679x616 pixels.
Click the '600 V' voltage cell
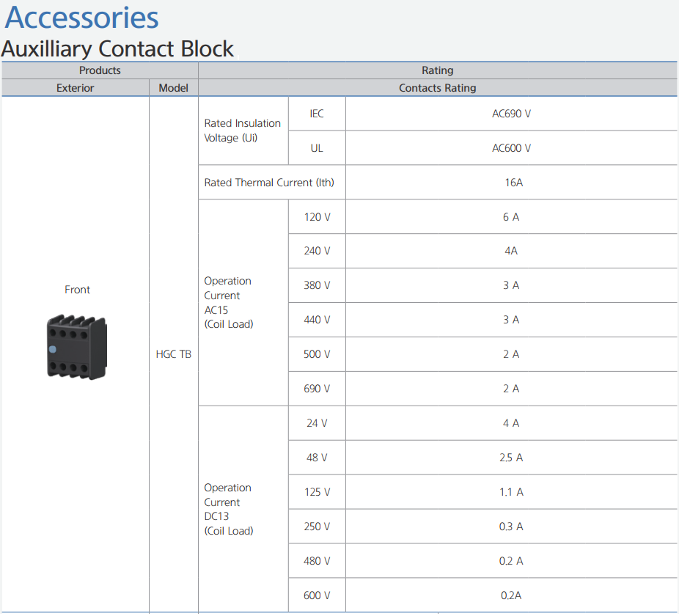(x=317, y=595)
